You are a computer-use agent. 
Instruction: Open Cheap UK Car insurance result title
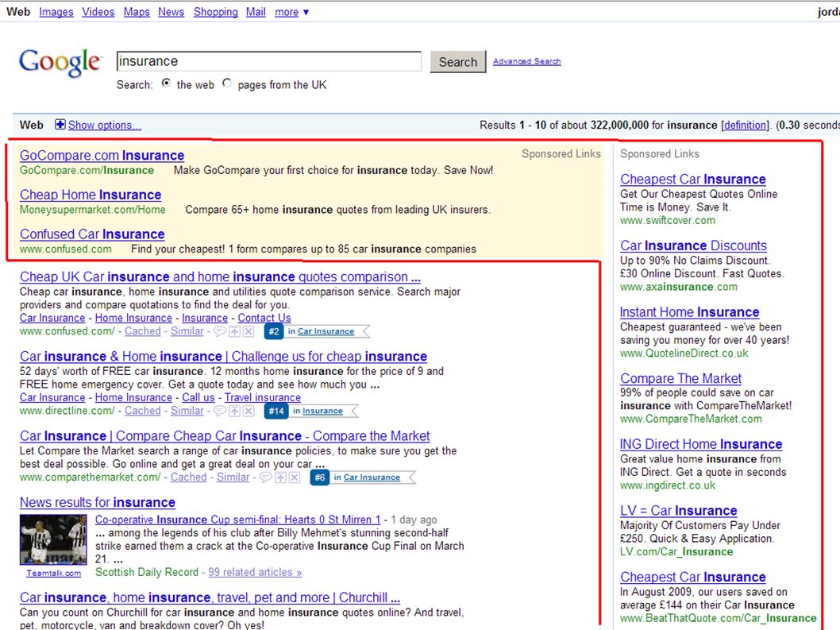coord(220,276)
